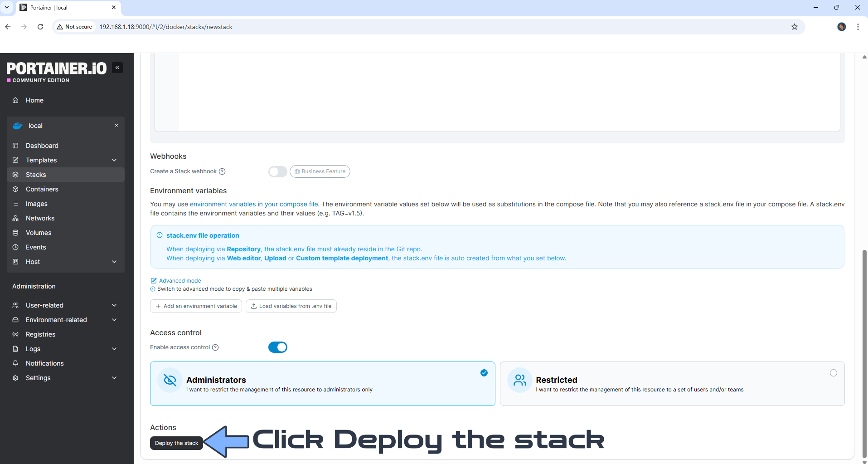Open Containers from the sidebar

(42, 189)
